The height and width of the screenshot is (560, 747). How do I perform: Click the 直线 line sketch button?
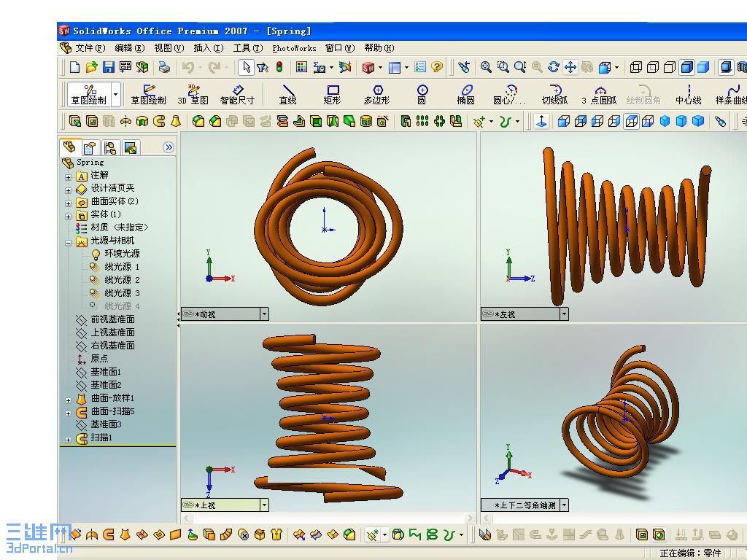point(287,94)
